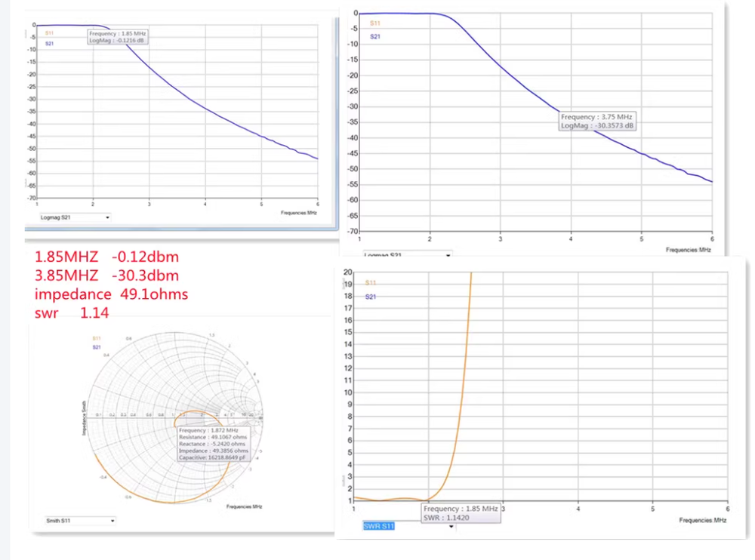Viewport: 755px width, 560px height.
Task: Toggle S21 legend in top-right Logmag chart
Action: (374, 36)
